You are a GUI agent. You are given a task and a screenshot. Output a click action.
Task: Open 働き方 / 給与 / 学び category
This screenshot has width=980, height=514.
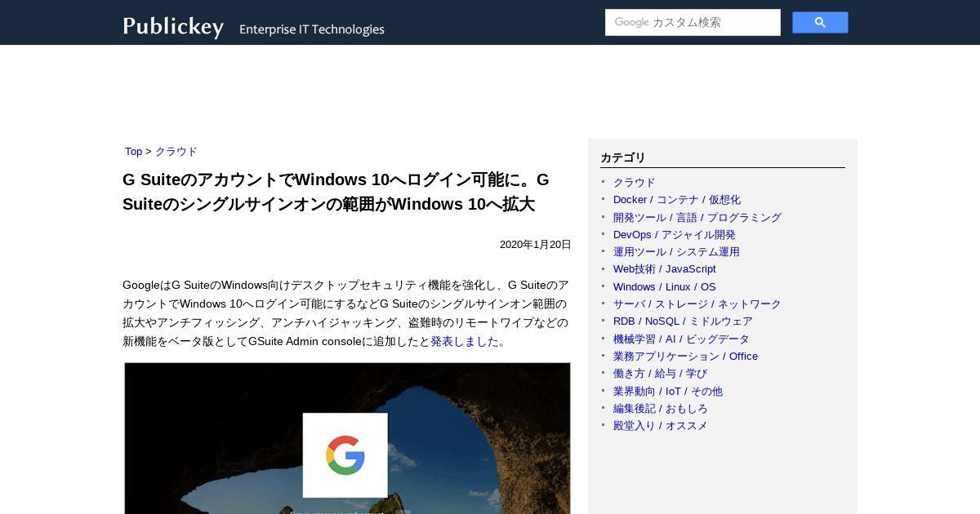pyautogui.click(x=661, y=374)
